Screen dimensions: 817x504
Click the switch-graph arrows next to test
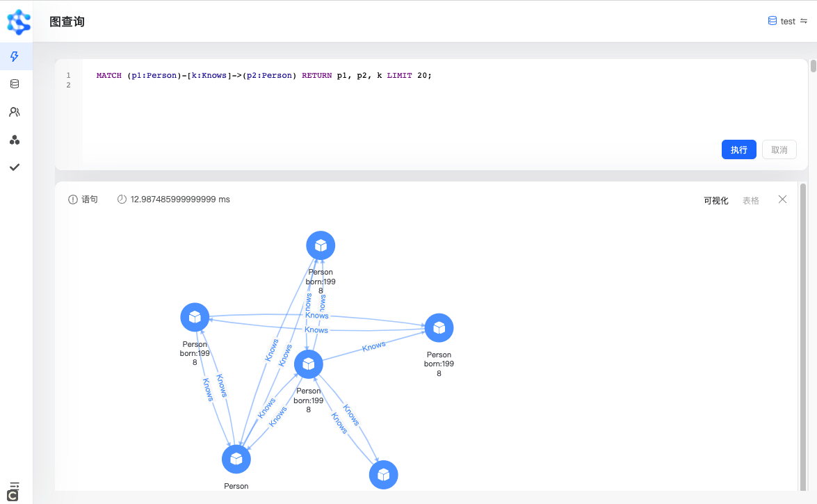click(x=804, y=21)
